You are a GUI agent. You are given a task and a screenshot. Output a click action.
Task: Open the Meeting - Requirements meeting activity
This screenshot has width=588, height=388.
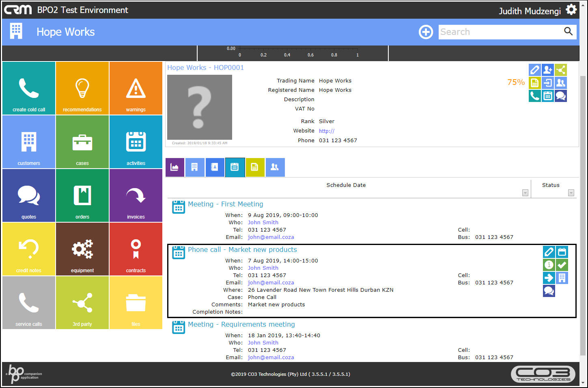241,324
